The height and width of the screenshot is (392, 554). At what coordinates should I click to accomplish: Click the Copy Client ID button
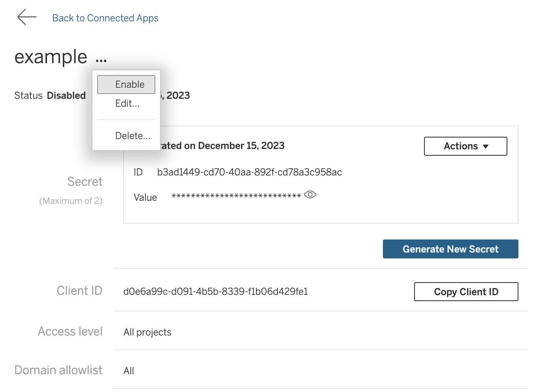click(466, 292)
